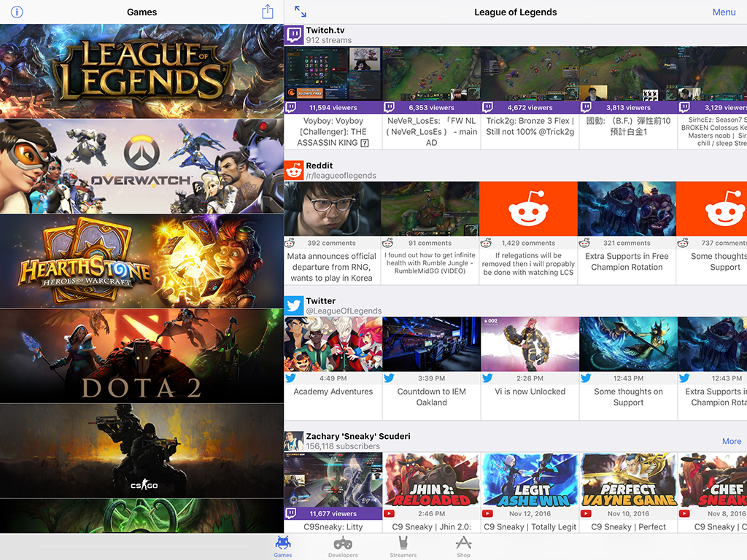Viewport: 747px width, 560px height.
Task: Open Zachary 'Sneaky' Scuderi channel avatar
Action: pyautogui.click(x=295, y=441)
